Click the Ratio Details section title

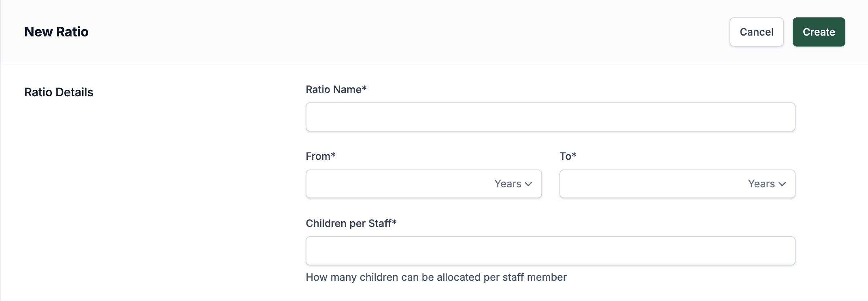59,92
